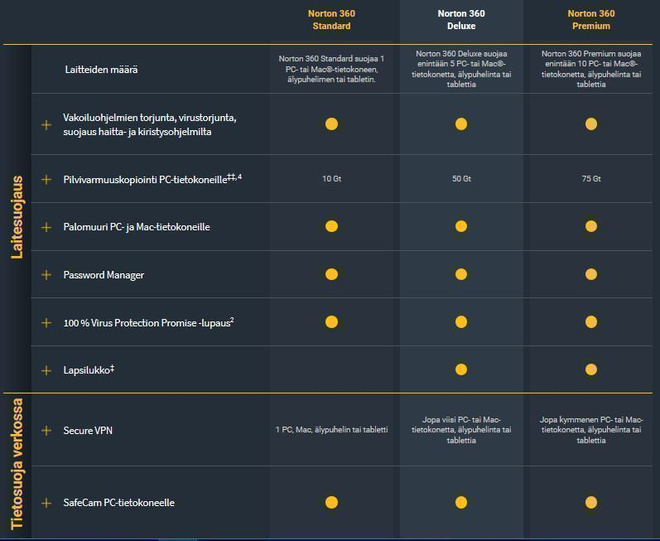Click Deluxe dot in Password Manager row
The width and height of the screenshot is (660, 541).
tap(461, 274)
